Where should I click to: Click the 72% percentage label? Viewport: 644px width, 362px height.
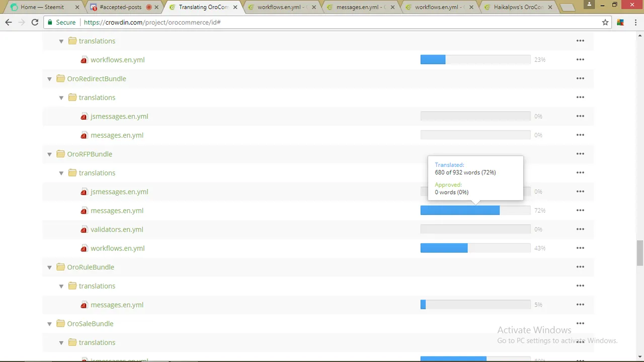(540, 211)
